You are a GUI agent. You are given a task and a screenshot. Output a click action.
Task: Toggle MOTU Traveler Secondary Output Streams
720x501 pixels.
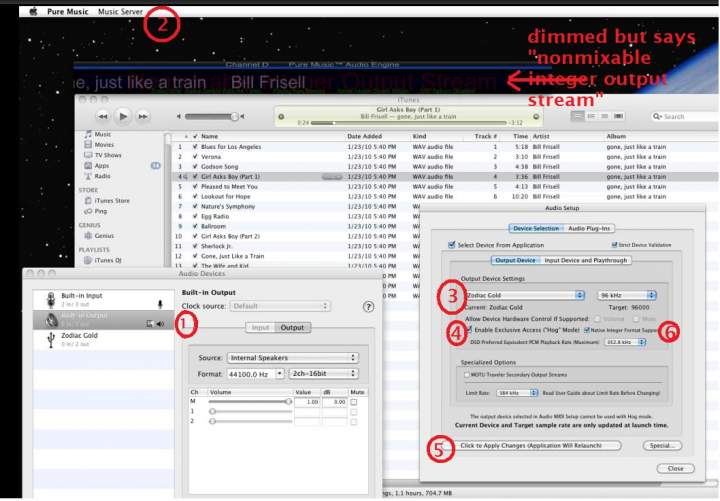pos(467,375)
